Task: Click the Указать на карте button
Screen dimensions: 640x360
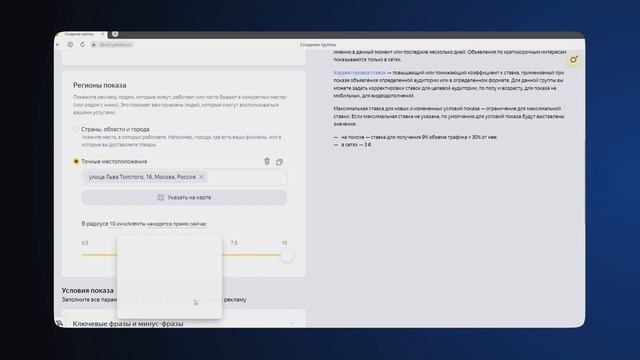Action: 184,198
